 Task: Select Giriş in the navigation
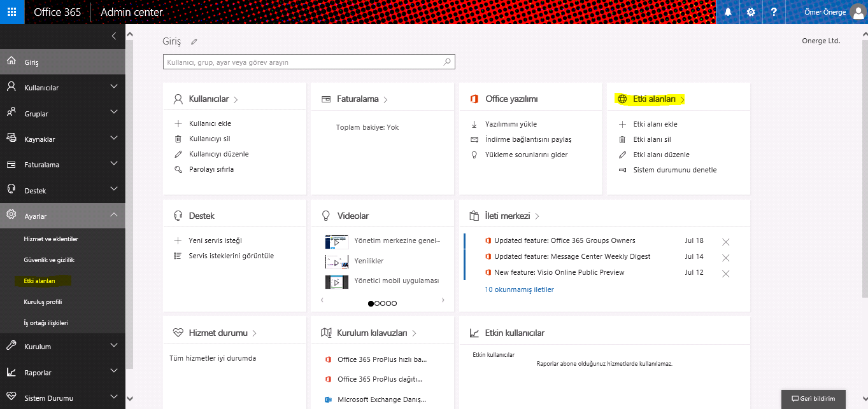pyautogui.click(x=62, y=62)
